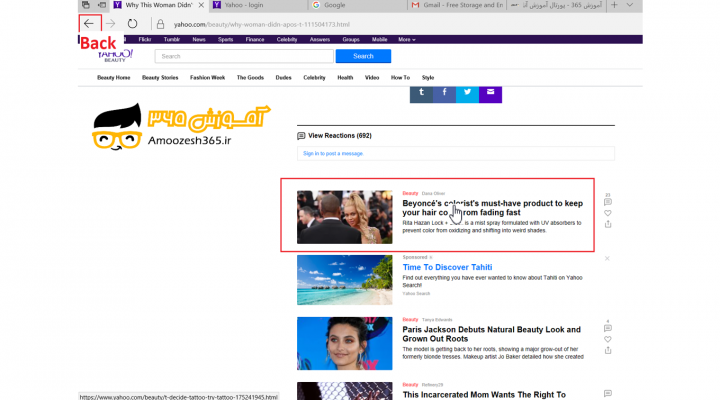Open the Video section
Screen dimensions: 720x400
tap(372, 78)
